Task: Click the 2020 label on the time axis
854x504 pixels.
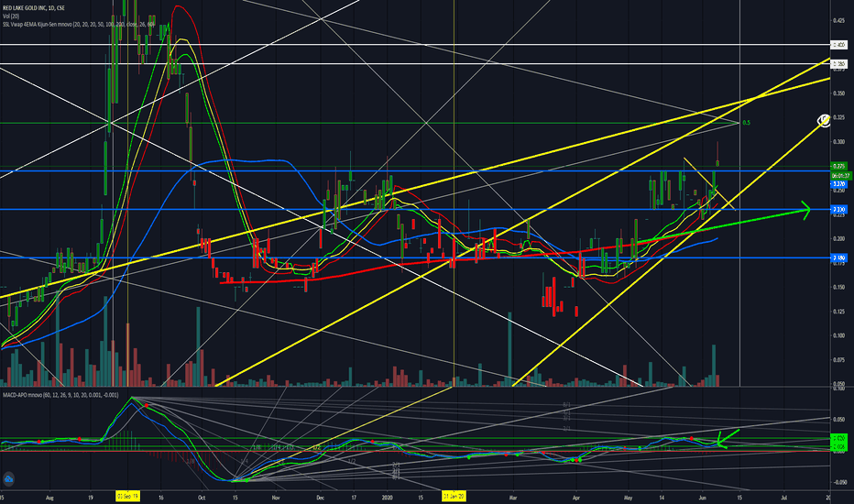Action: point(388,498)
